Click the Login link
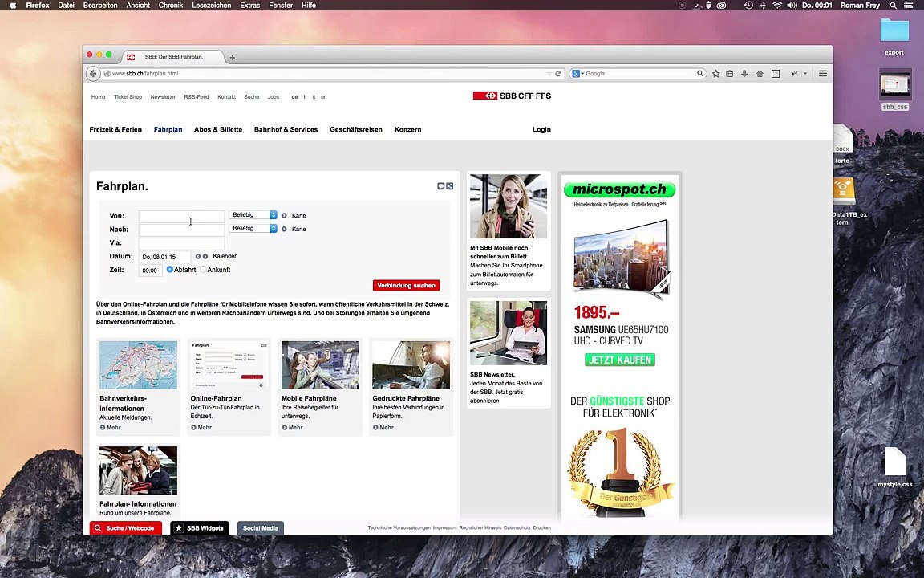Viewport: 924px width, 578px height. 541,130
